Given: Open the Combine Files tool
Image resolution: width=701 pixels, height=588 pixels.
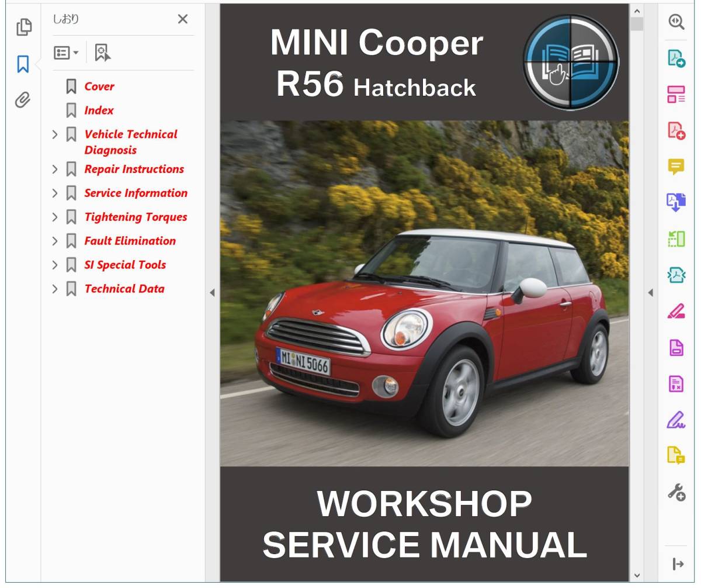Looking at the screenshot, I should pos(676,202).
